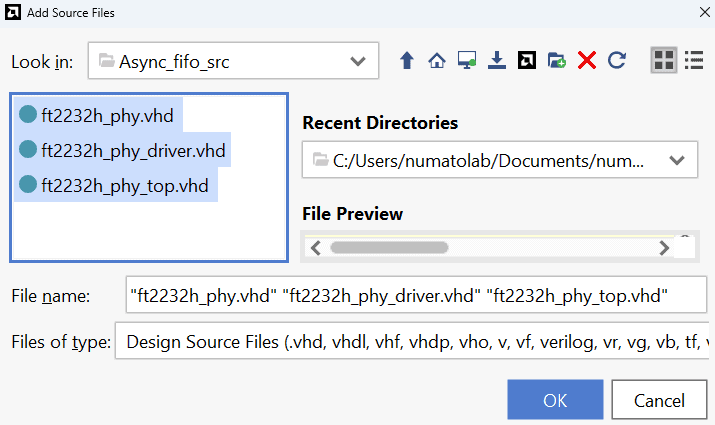Switch to list details view

coord(694,61)
